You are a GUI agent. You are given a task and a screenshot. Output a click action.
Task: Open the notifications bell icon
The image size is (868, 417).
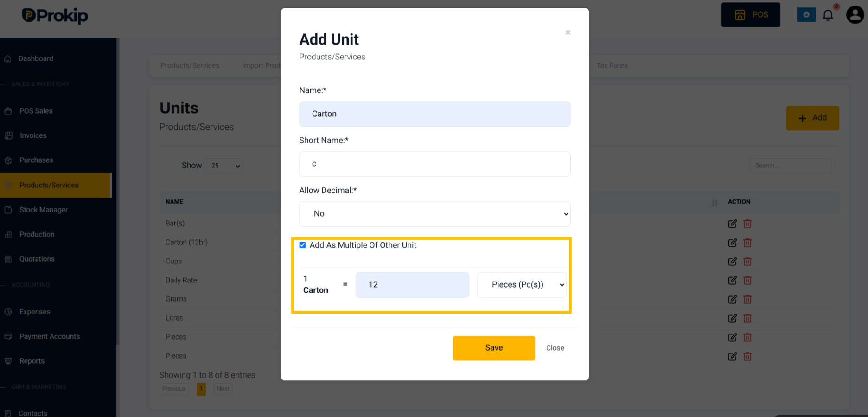pos(828,15)
